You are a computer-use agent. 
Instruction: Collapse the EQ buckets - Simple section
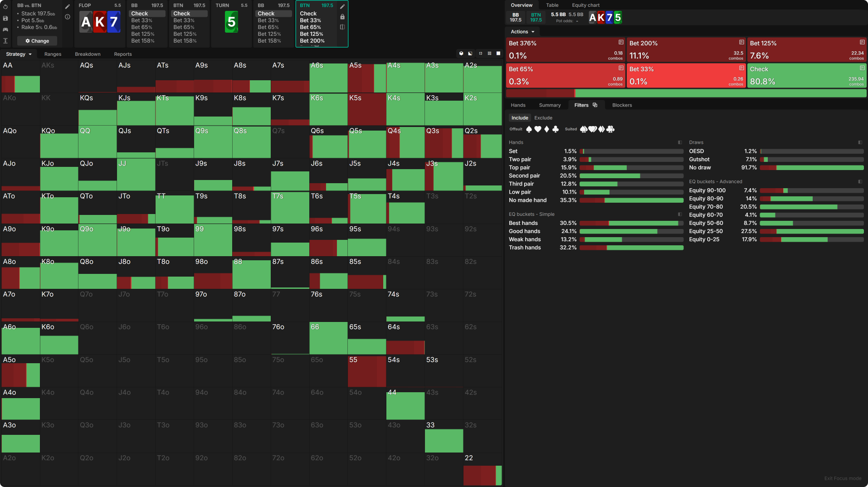(x=680, y=214)
